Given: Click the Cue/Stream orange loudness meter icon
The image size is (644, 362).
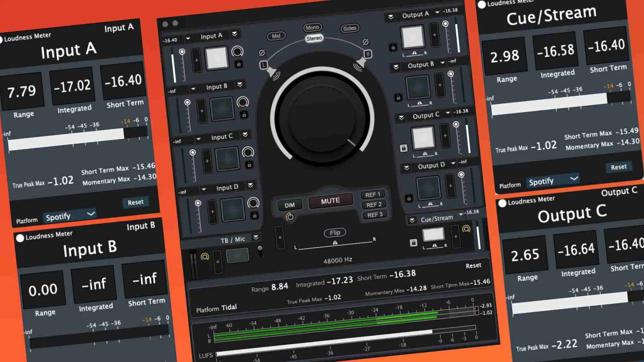Looking at the screenshot, I should pyautogui.click(x=466, y=229).
